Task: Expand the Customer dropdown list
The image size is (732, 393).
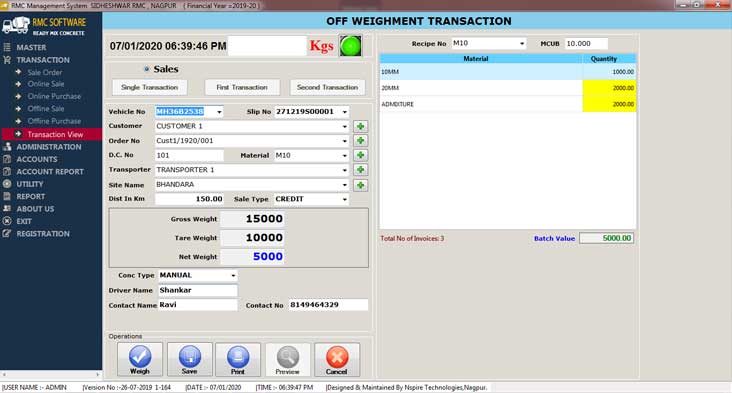Action: pos(345,126)
